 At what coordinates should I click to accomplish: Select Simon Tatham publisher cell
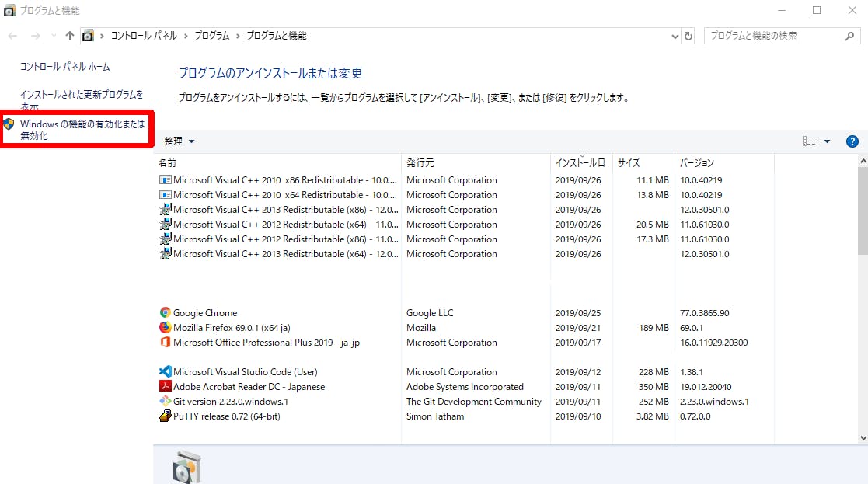(x=435, y=416)
